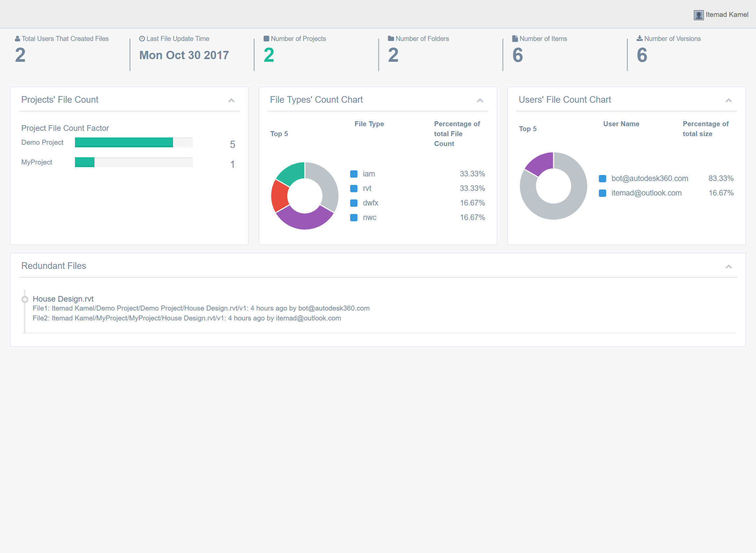Click the folder icon beside Number of Folders

point(390,39)
